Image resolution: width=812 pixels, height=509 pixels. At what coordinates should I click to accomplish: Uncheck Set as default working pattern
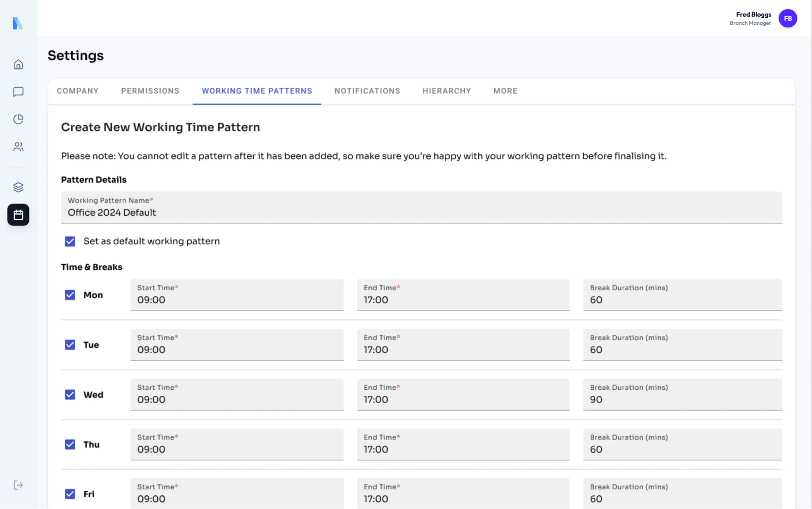coord(70,241)
